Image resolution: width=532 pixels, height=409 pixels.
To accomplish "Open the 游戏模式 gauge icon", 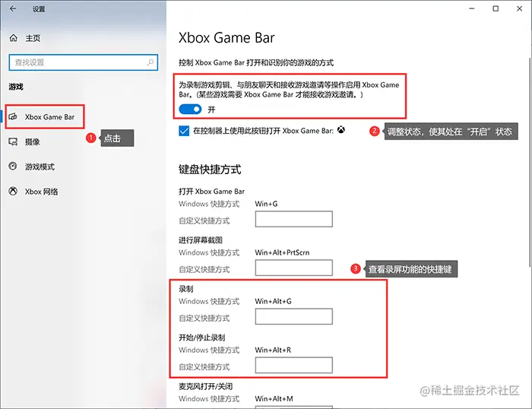I will [13, 166].
